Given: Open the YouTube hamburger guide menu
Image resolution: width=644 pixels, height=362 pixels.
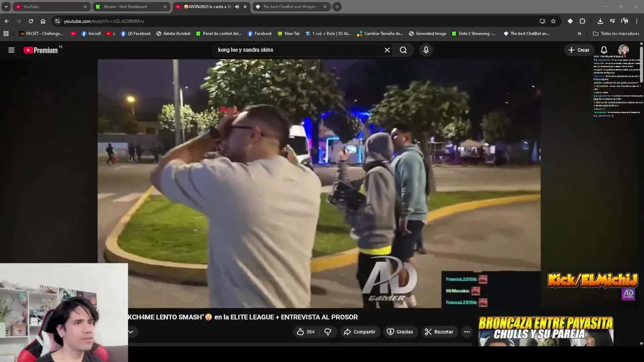Looking at the screenshot, I should coord(11,50).
